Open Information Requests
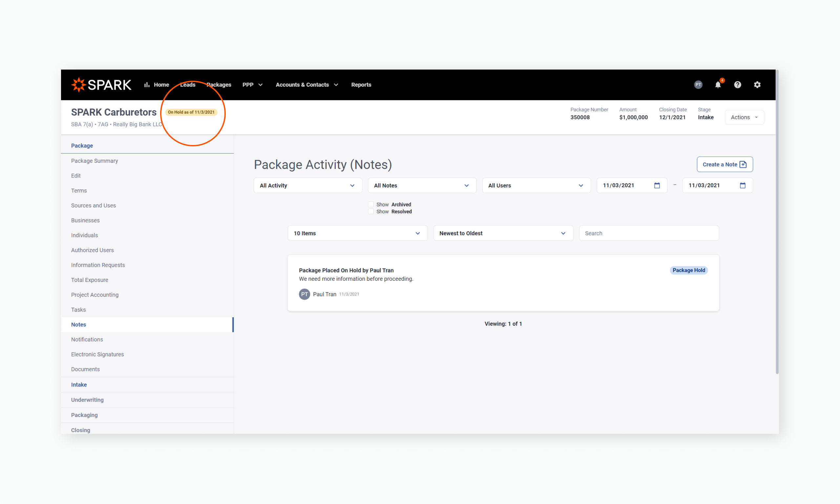Image resolution: width=840 pixels, height=504 pixels. (147, 265)
